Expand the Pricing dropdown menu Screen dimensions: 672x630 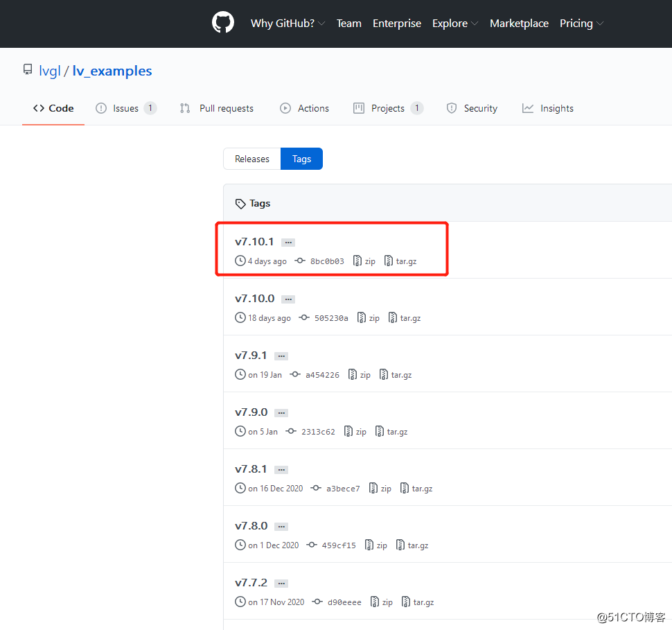coord(581,23)
